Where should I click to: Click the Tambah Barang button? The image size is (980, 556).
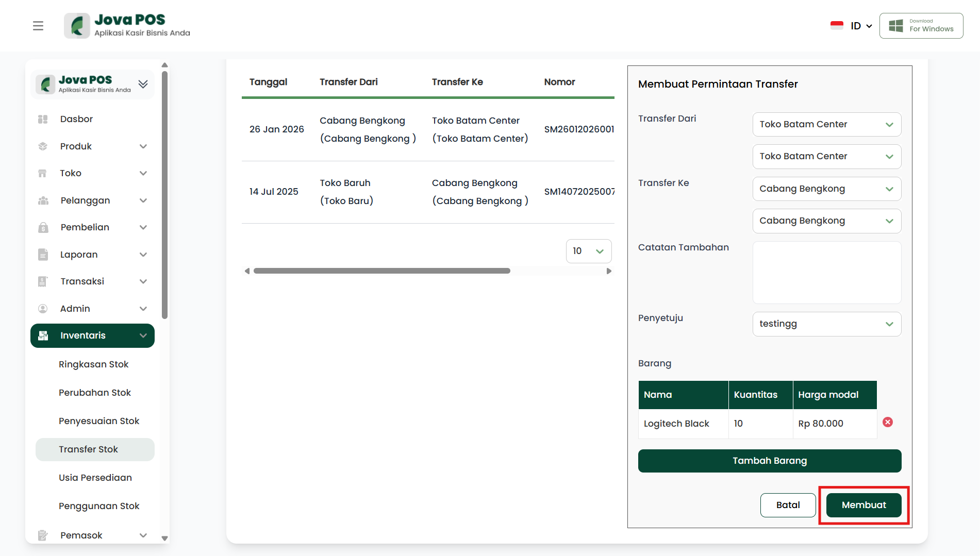[x=769, y=461]
